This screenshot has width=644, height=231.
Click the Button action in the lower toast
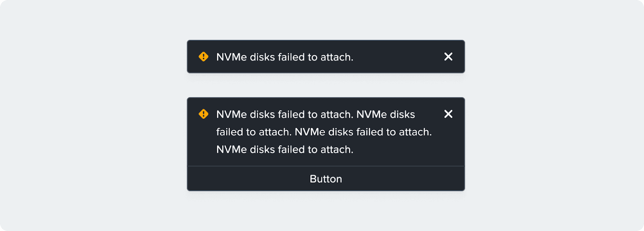pyautogui.click(x=326, y=179)
